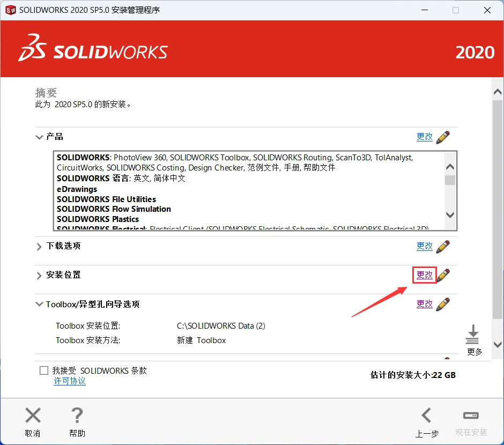Viewport: 504px width, 445px height.
Task: Minimize the installation manager window
Action: pos(425,10)
